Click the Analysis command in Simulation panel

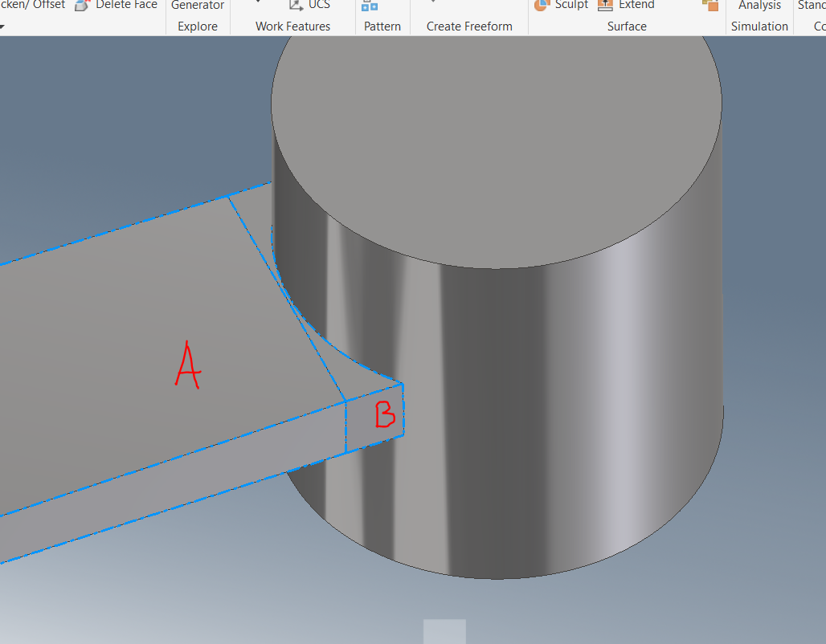click(x=759, y=6)
